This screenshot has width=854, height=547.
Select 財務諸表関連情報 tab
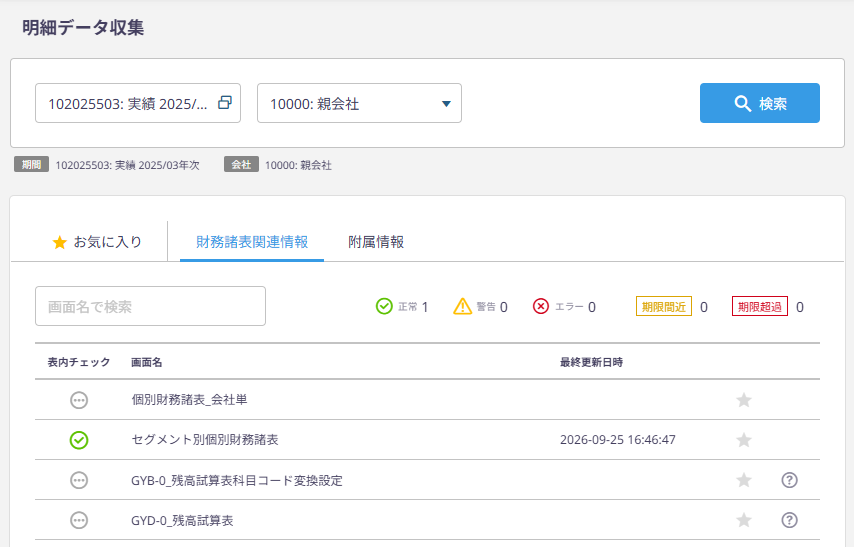click(252, 242)
